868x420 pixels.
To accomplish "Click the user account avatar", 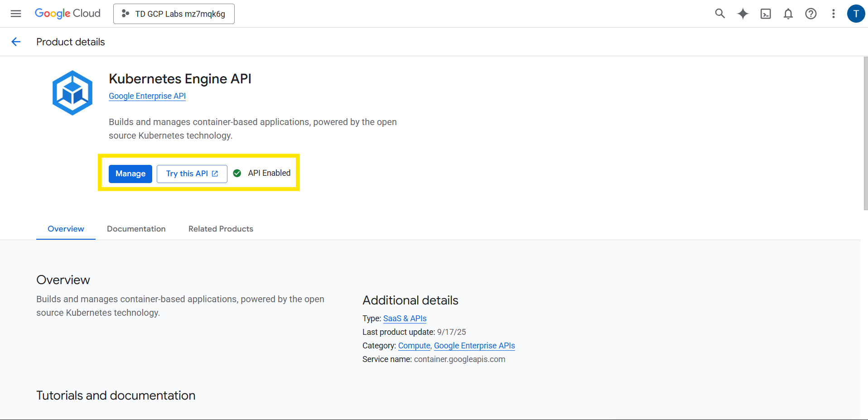I will pos(855,14).
